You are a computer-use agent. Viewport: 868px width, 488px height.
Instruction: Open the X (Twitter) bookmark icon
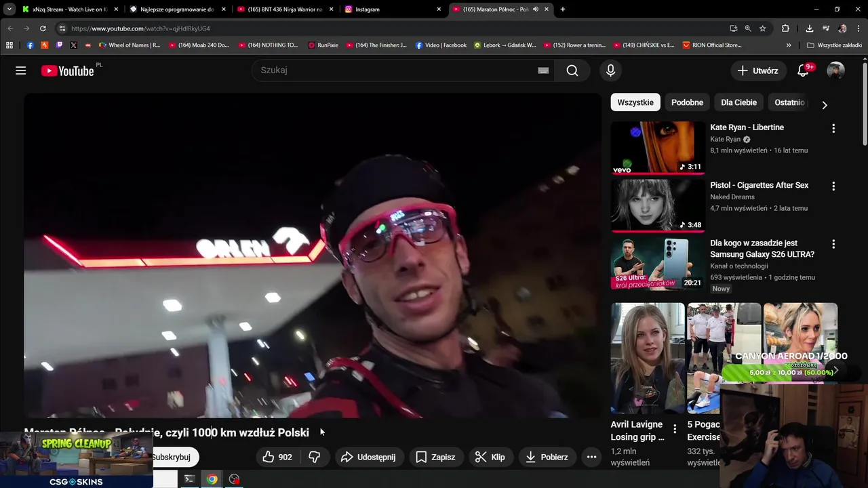pos(73,45)
